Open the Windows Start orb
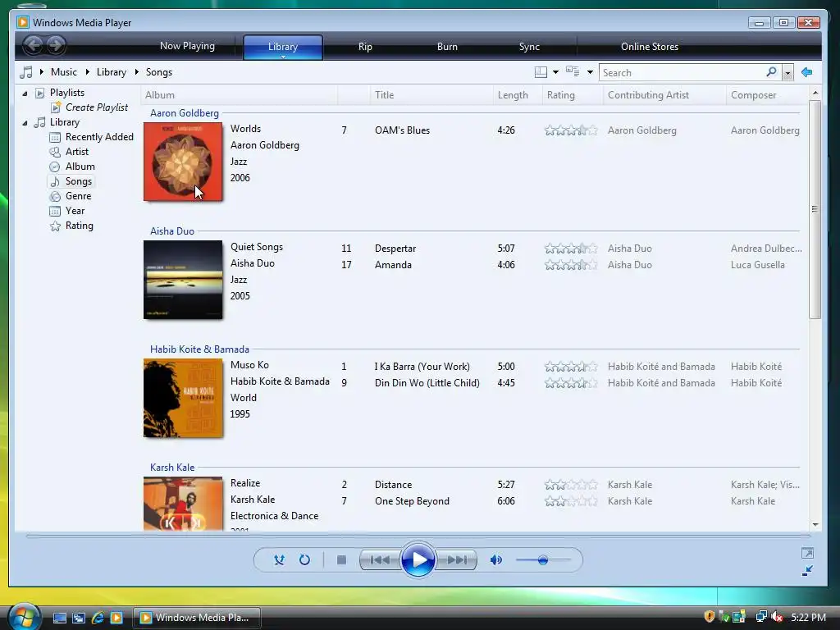The width and height of the screenshot is (840, 630). [x=24, y=617]
